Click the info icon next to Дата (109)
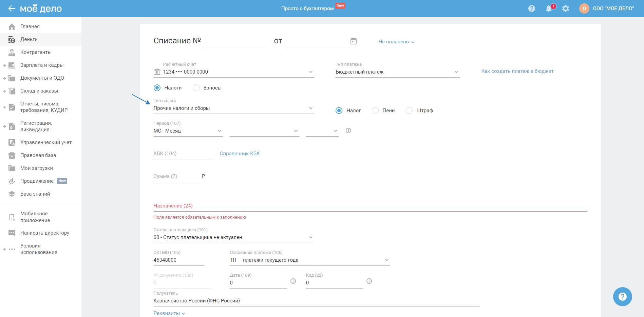 click(x=293, y=281)
